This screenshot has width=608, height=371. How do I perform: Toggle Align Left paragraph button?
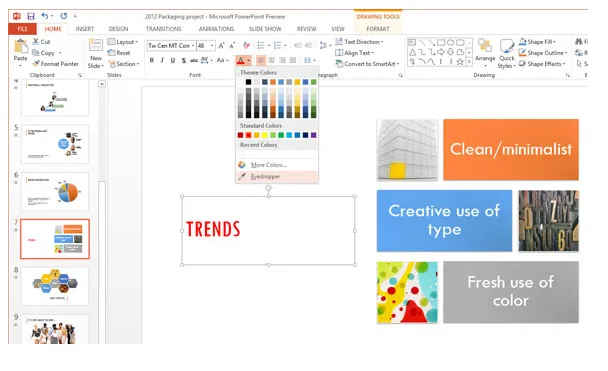pos(261,60)
